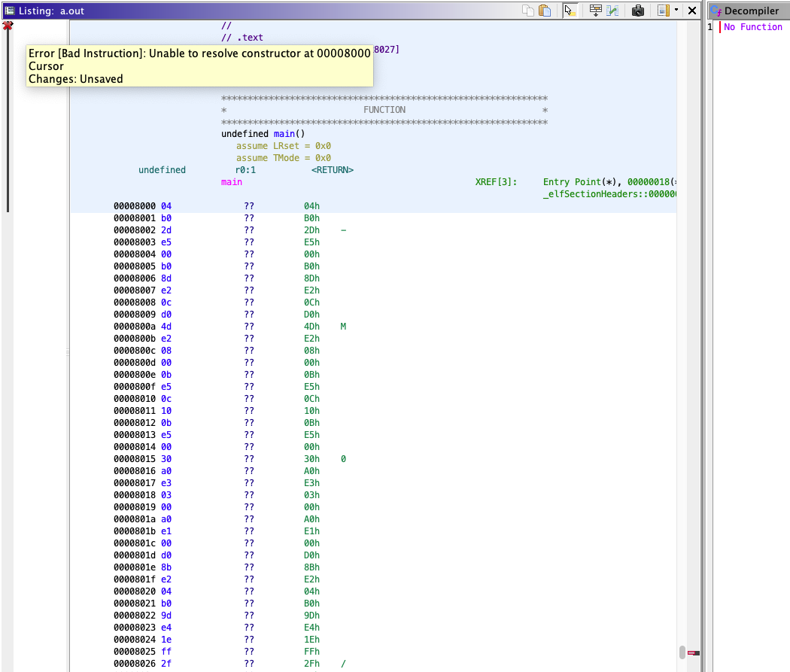Click 'Entry Point(*)' cross reference
The height and width of the screenshot is (672, 790).
pos(581,182)
